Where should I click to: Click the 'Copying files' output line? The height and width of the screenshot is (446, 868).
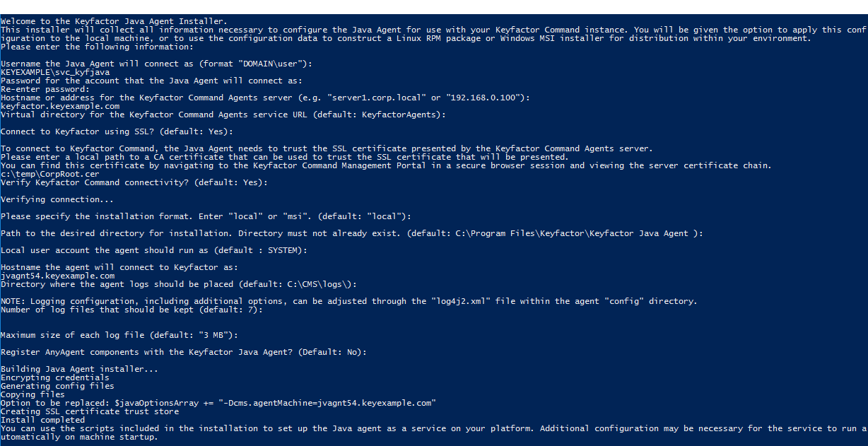[33, 394]
